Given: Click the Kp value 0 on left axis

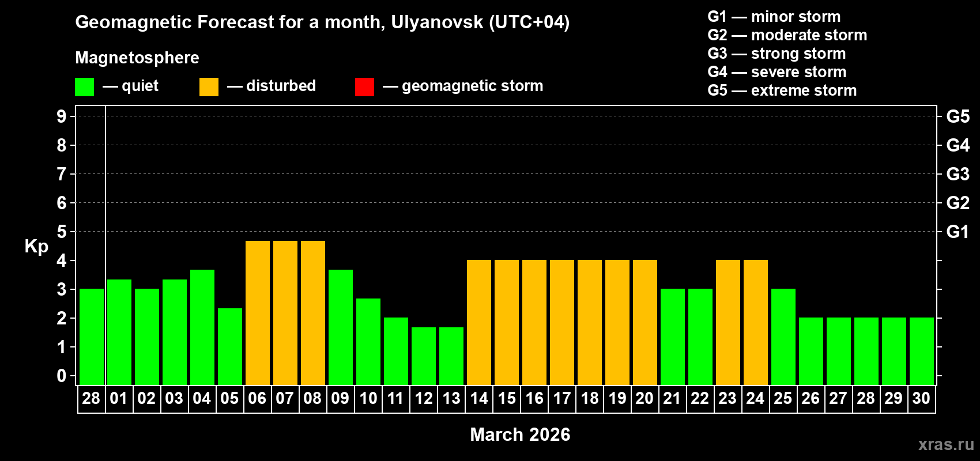Looking at the screenshot, I should 62,376.
